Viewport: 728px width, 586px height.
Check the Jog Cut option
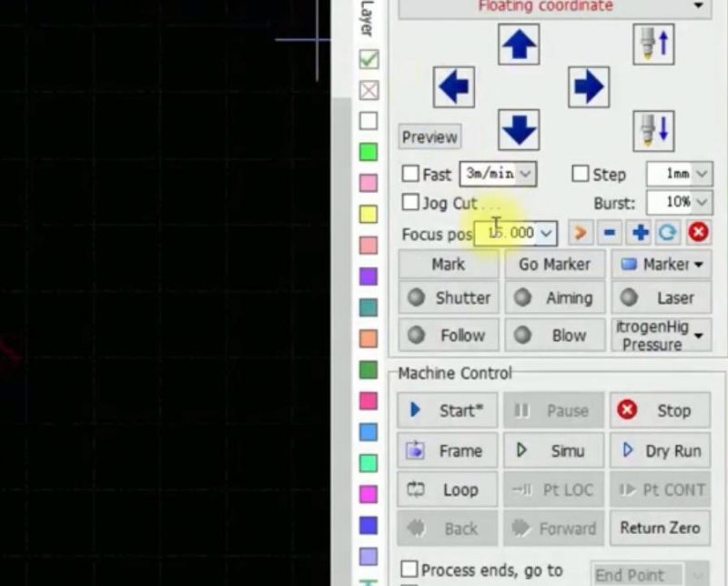[411, 203]
